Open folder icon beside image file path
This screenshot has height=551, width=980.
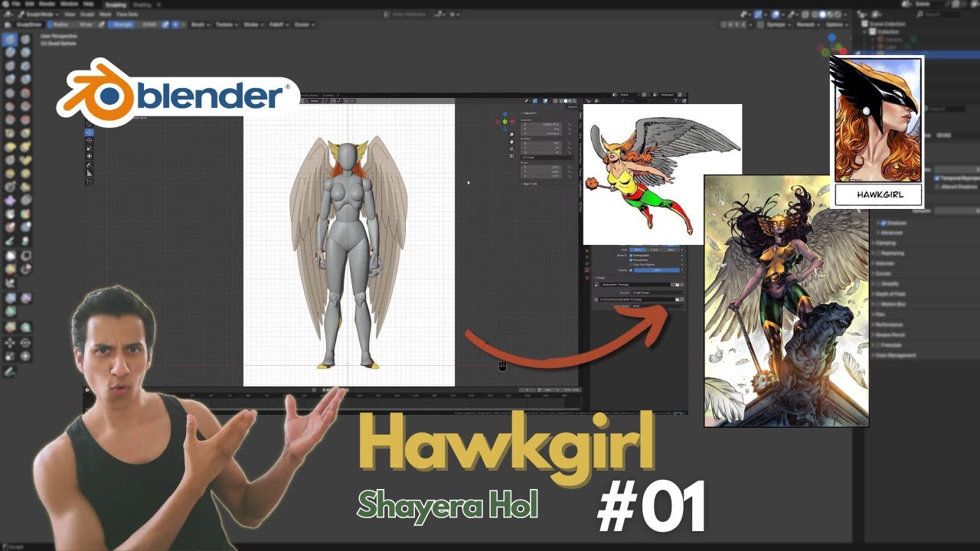[x=678, y=299]
